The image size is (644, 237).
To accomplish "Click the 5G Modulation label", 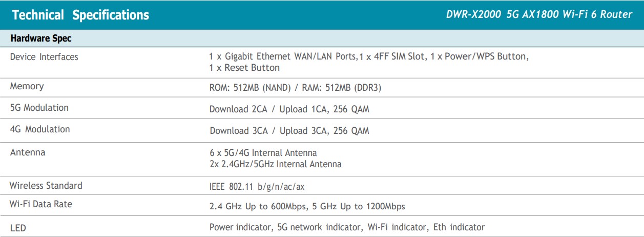I will 39,108.
